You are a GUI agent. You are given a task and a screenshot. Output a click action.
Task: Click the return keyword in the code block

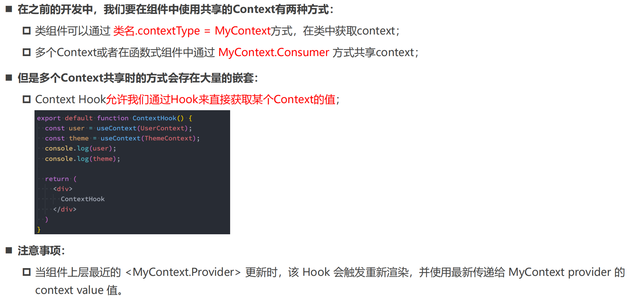(x=57, y=179)
